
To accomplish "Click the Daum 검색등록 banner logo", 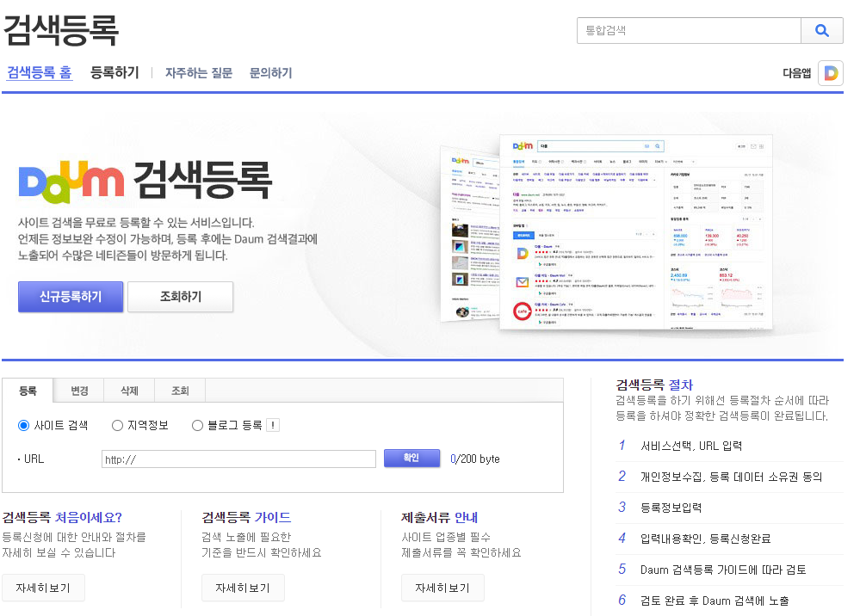I will [x=145, y=180].
